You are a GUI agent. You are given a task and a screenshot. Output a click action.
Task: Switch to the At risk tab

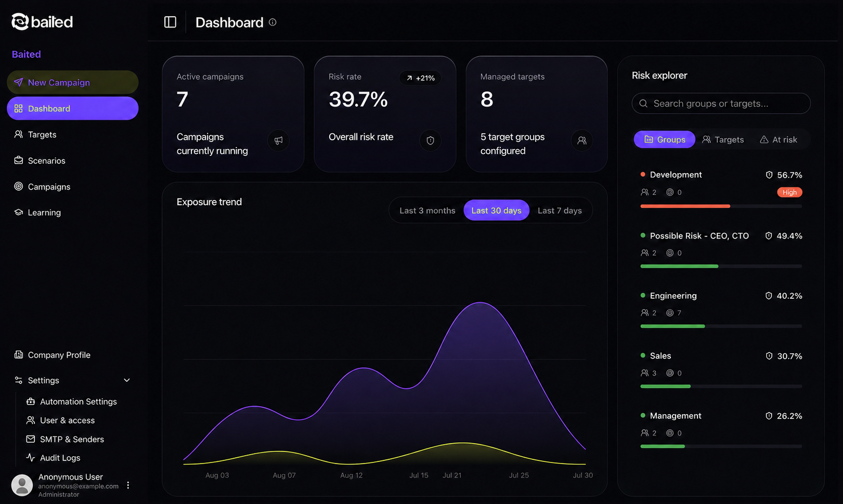[779, 139]
